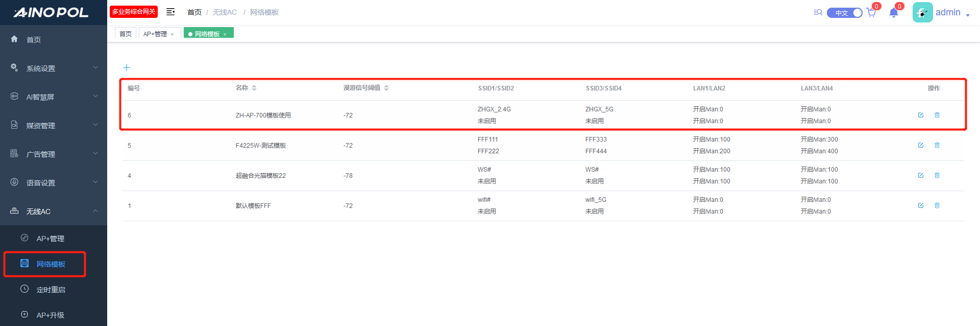Delete the F4225W test template row
This screenshot has height=326, width=980.
937,145
